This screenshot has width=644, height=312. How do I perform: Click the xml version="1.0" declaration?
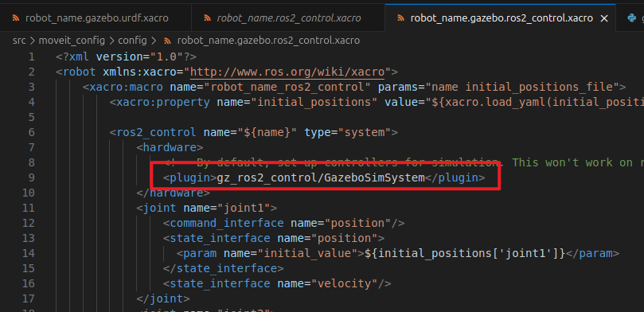click(x=126, y=57)
